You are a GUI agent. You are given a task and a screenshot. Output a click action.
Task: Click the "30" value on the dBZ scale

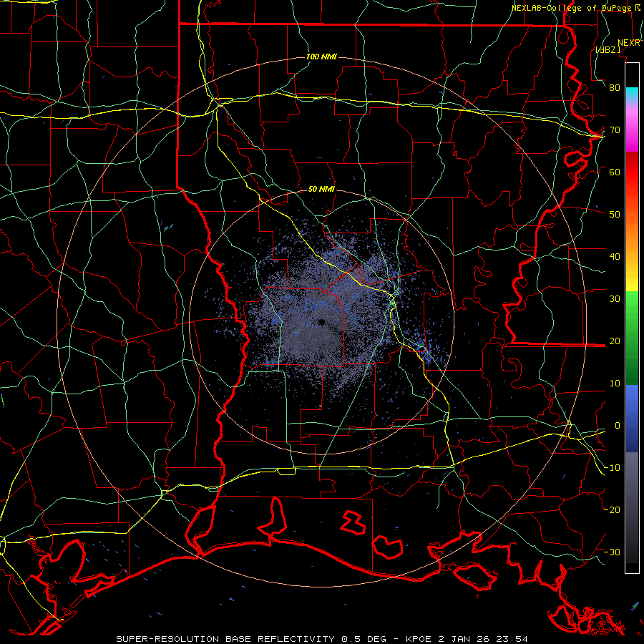pos(615,299)
